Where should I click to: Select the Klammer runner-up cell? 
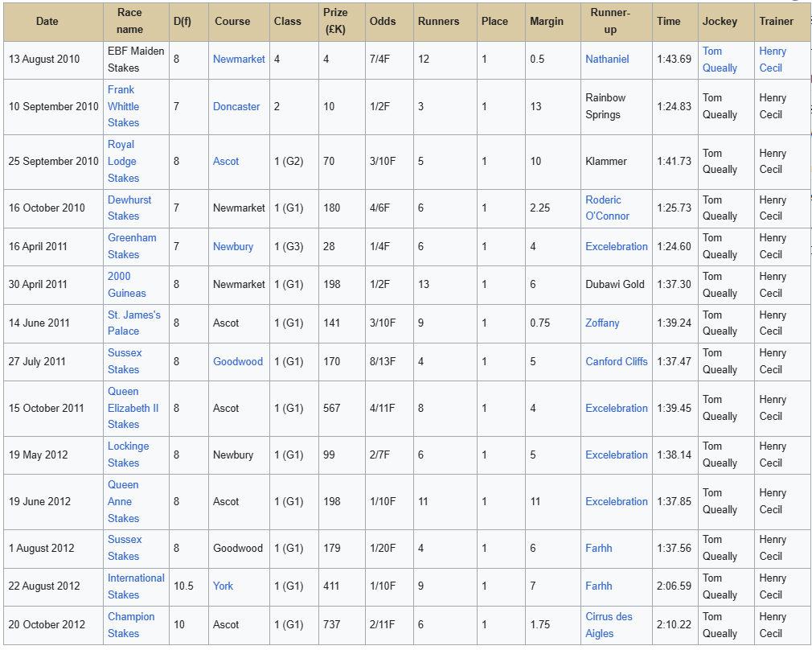click(x=617, y=162)
